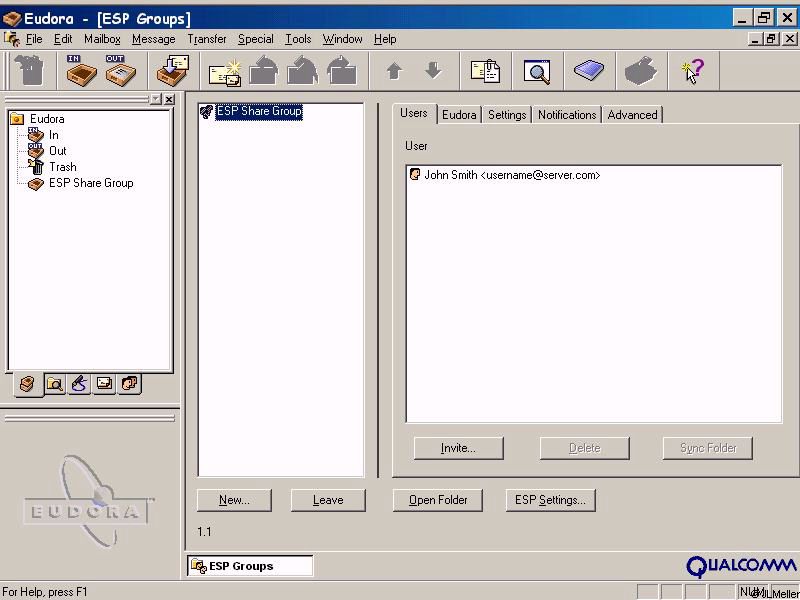Open the Out mailbox from the toolbar
This screenshot has height=600, width=800.
pos(120,70)
